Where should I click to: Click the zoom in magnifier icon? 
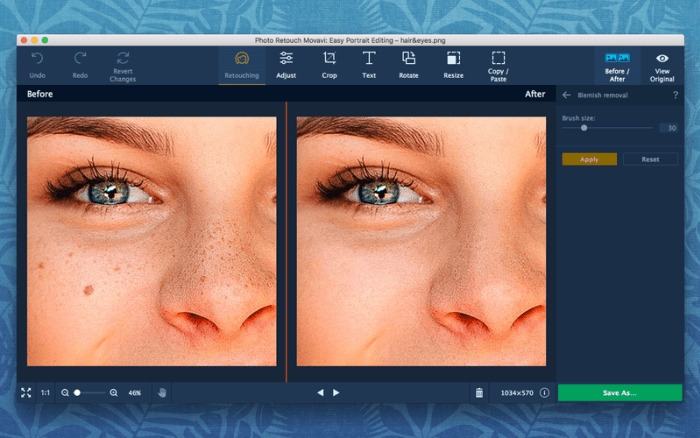[x=114, y=393]
